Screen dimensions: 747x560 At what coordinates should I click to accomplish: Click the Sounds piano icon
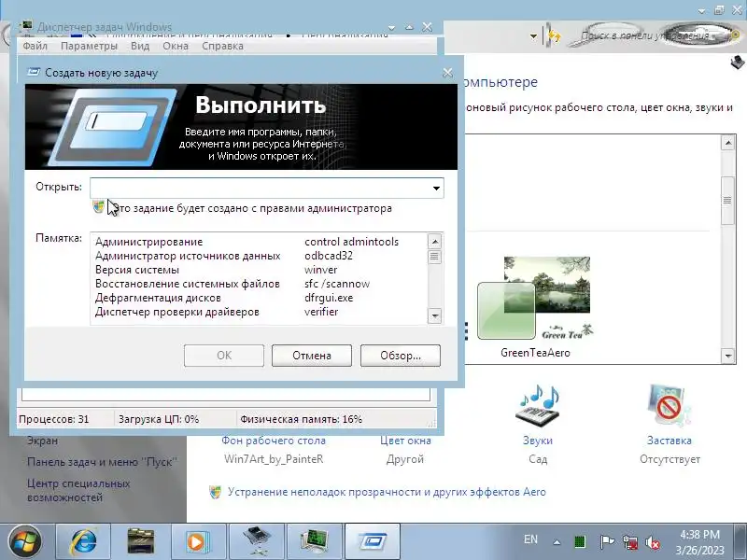[538, 406]
